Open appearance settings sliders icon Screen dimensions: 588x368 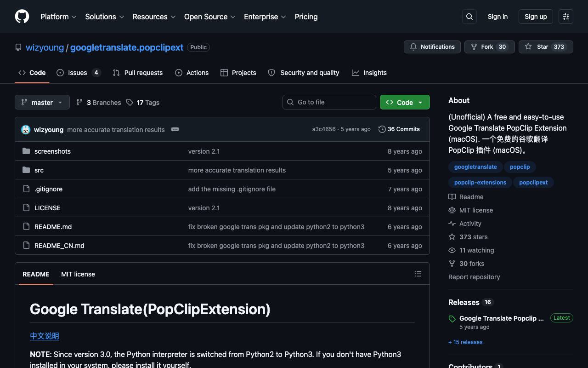tap(566, 17)
